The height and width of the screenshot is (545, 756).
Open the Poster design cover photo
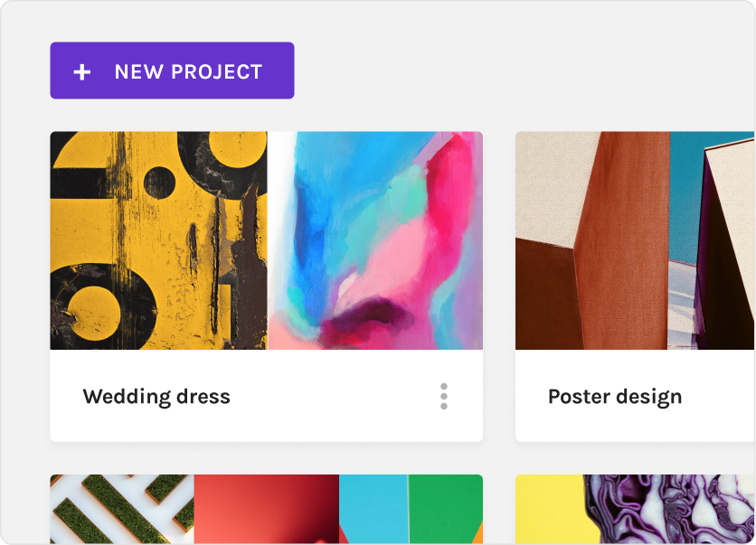point(633,241)
